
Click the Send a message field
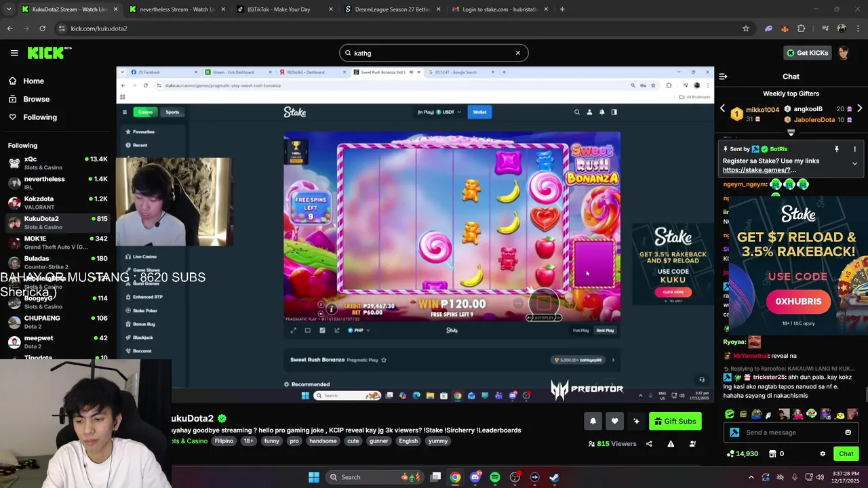coord(790,432)
